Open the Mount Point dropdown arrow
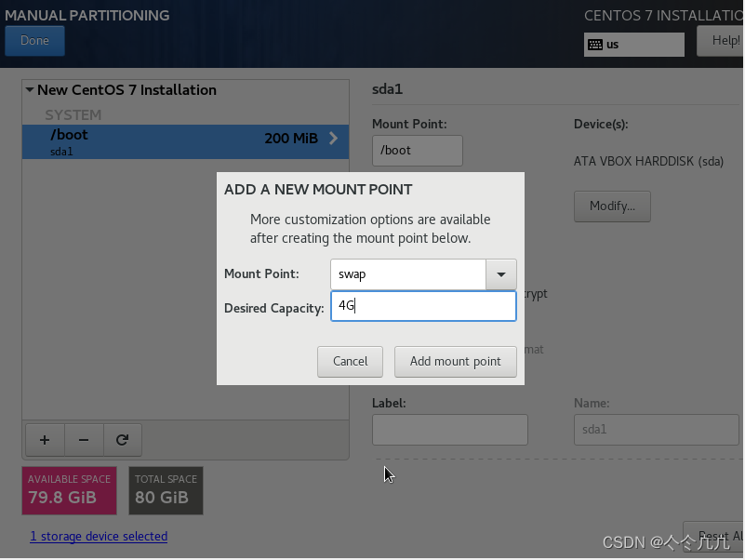The height and width of the screenshot is (560, 745). 500,274
